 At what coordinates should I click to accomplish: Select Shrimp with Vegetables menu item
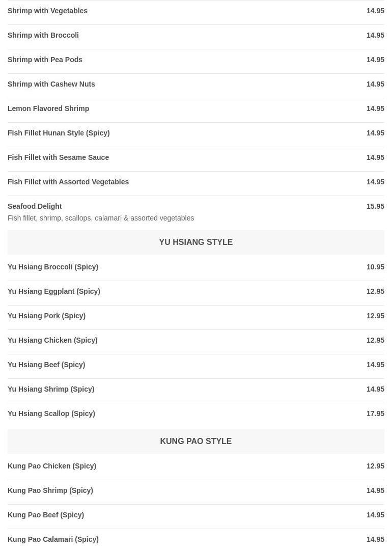coord(196,11)
